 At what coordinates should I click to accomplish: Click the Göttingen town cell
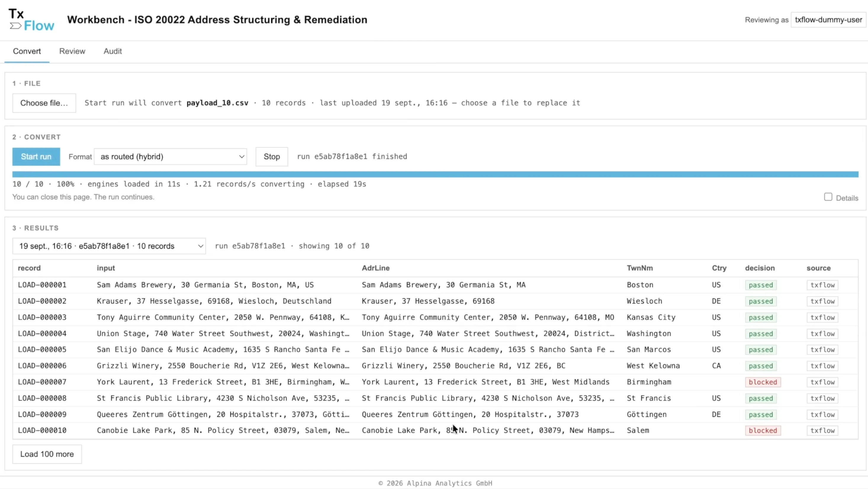[x=647, y=414]
